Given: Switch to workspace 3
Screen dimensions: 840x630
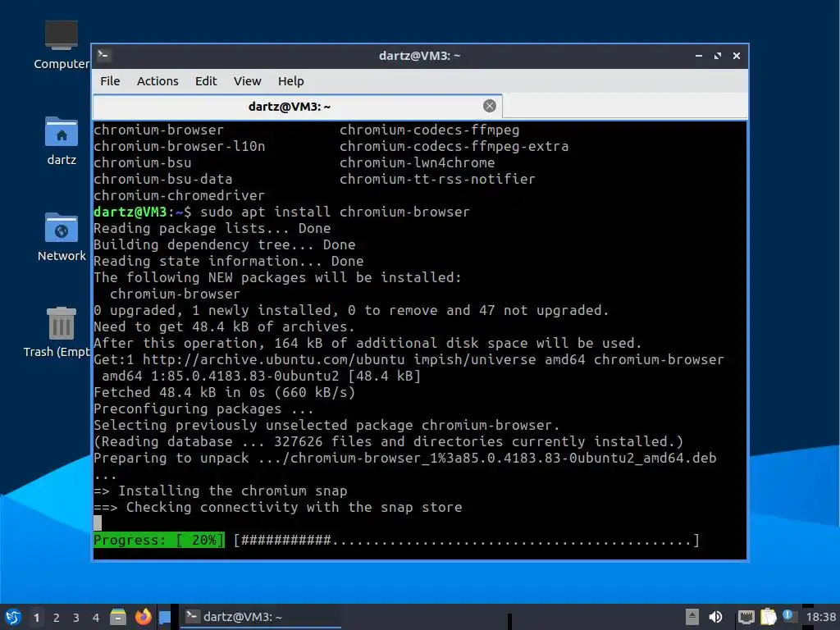Looking at the screenshot, I should [76, 618].
